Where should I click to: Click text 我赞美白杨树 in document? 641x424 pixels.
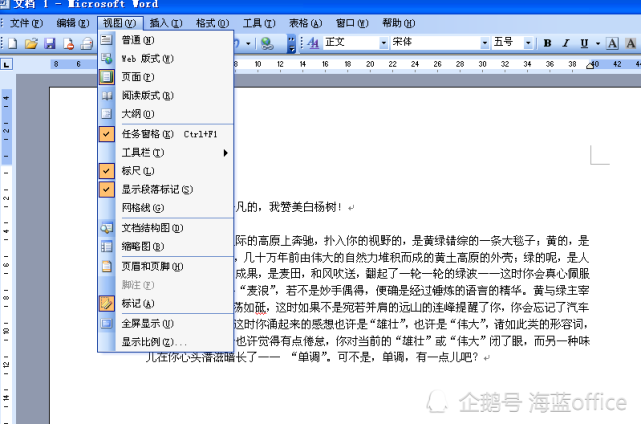(x=303, y=207)
